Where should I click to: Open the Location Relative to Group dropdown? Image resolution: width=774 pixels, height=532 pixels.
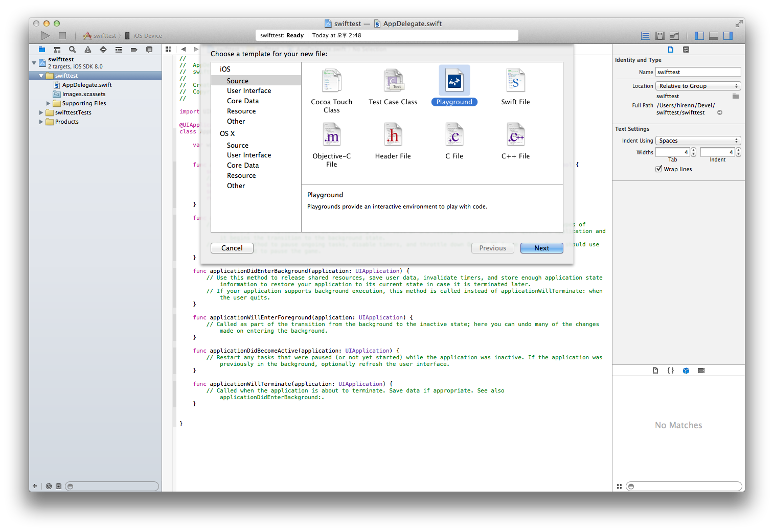coord(698,86)
